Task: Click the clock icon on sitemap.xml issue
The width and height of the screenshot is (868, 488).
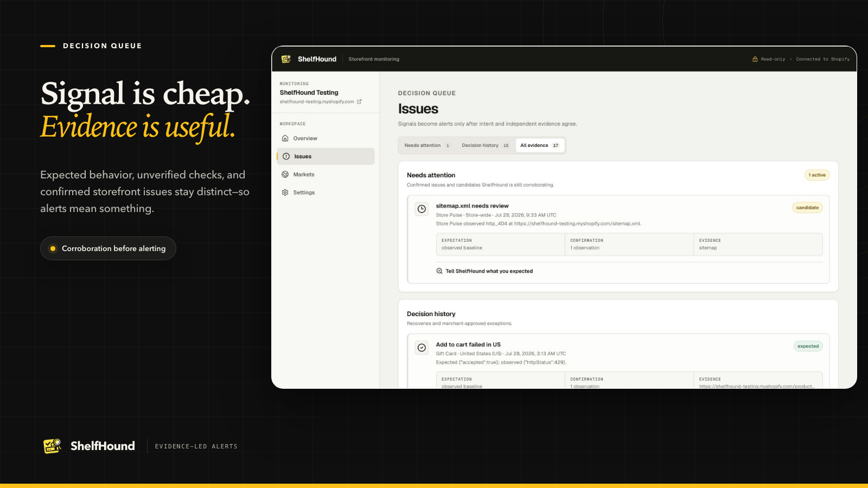Action: pyautogui.click(x=422, y=209)
